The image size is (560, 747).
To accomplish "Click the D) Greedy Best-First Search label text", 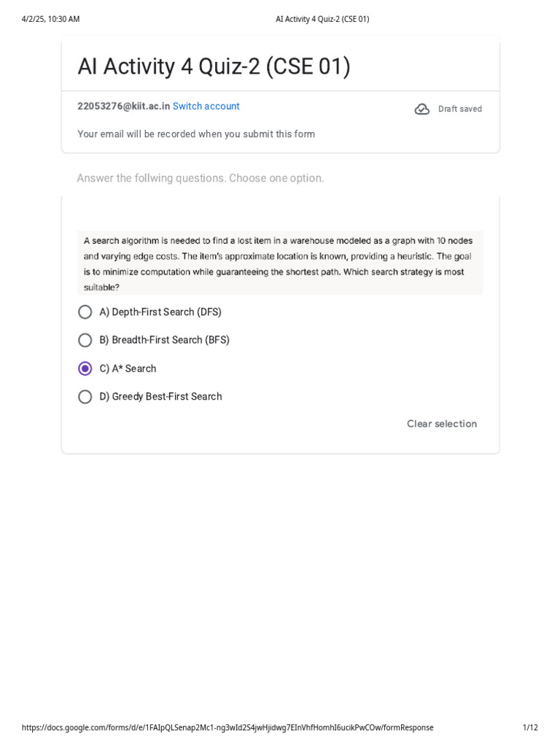I will (x=160, y=397).
